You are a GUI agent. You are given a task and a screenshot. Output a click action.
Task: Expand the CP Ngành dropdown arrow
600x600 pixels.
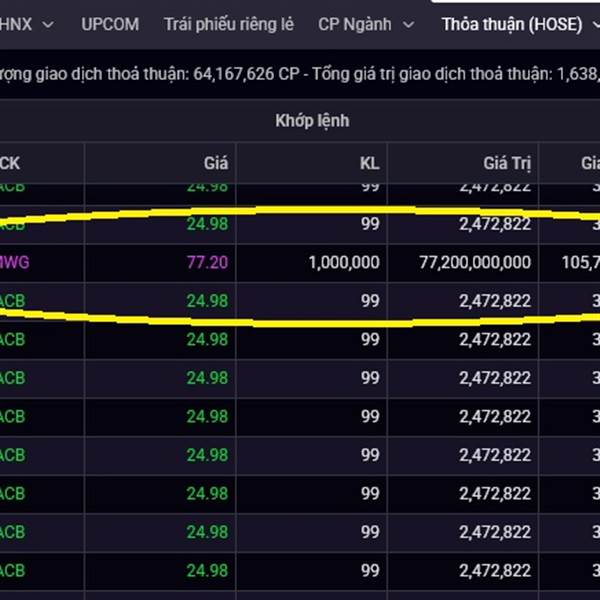point(408,25)
